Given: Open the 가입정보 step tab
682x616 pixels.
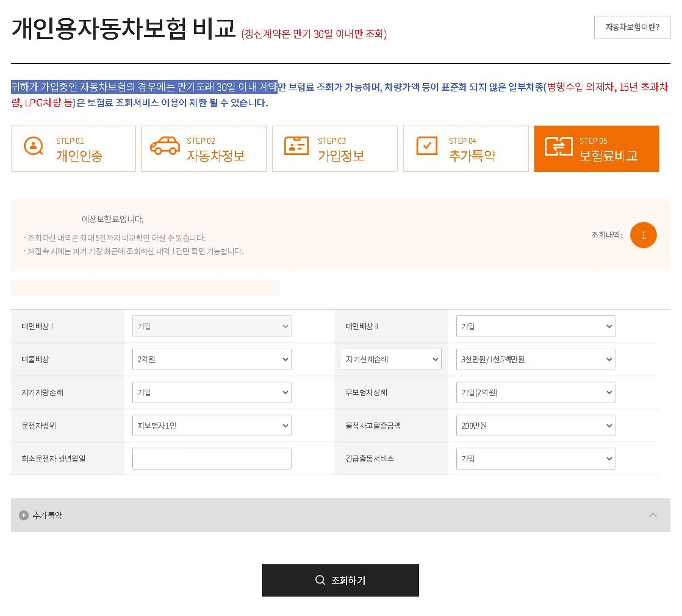Looking at the screenshot, I should 335,149.
